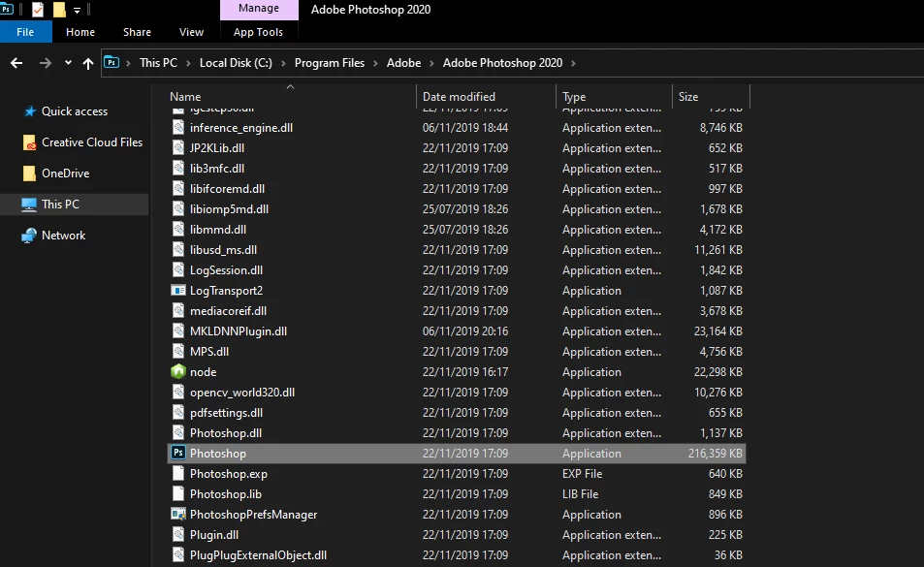Open the Share ribbon tab
The width and height of the screenshot is (924, 567).
[x=137, y=32]
